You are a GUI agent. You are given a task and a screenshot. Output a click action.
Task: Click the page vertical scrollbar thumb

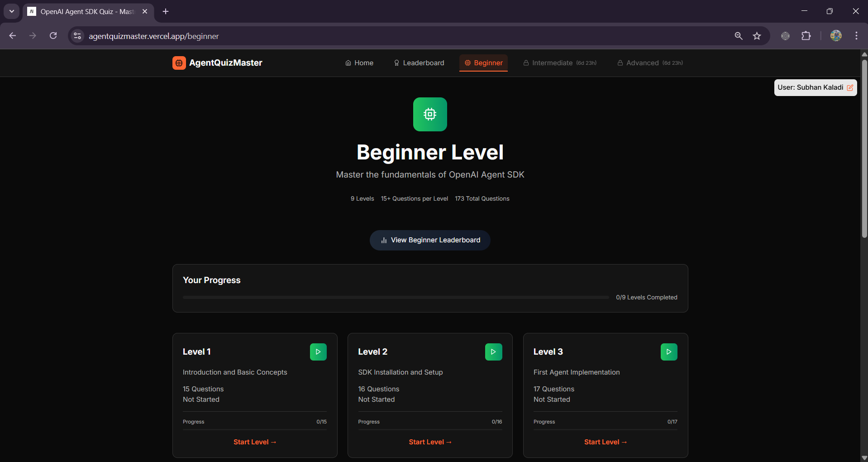pyautogui.click(x=864, y=149)
